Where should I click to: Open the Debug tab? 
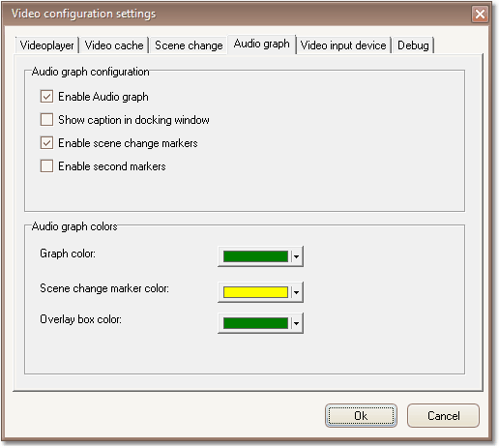tap(413, 45)
